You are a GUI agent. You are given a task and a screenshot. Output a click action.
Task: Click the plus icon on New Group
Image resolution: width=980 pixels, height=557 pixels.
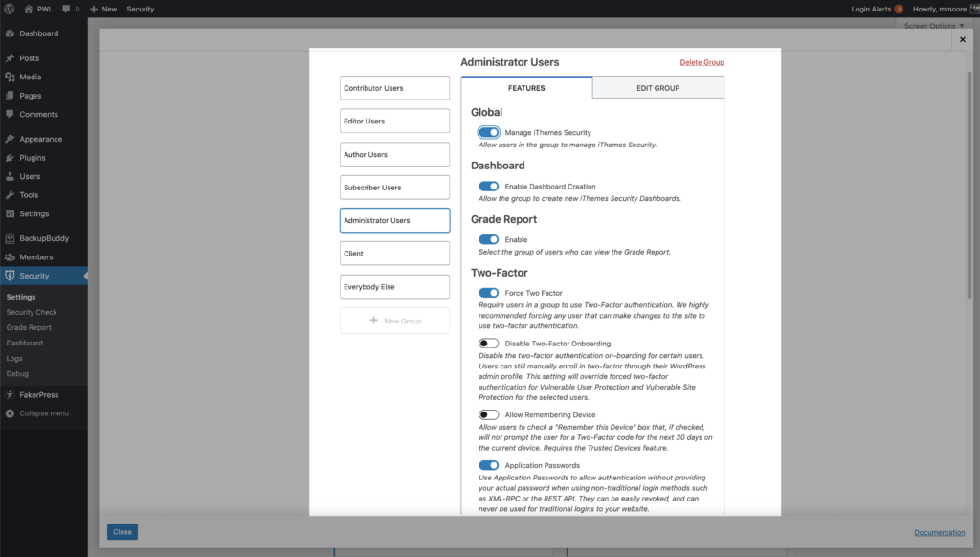point(374,320)
